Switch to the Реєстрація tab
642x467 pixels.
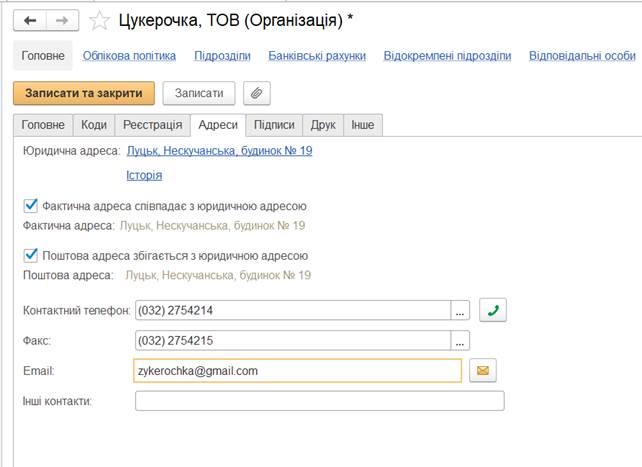152,125
